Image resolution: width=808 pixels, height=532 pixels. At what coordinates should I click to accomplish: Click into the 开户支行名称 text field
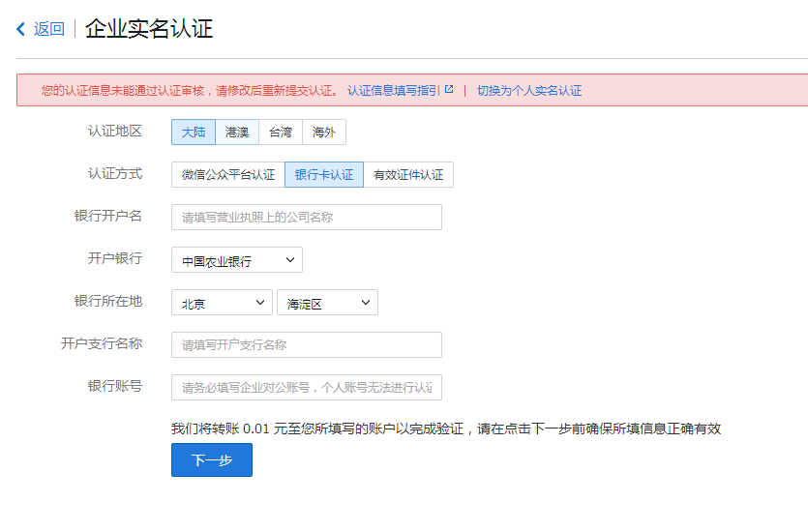coord(306,345)
